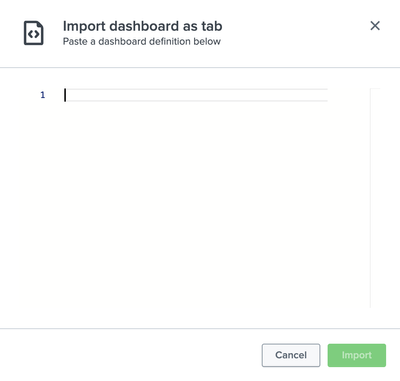This screenshot has width=400, height=381.
Task: Click the text cursor at line start
Action: tap(65, 95)
